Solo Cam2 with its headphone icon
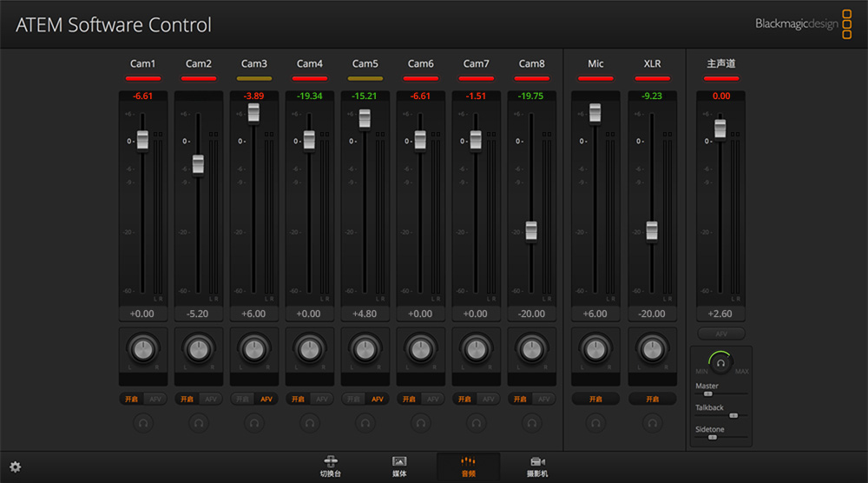The height and width of the screenshot is (483, 868). coord(199,423)
